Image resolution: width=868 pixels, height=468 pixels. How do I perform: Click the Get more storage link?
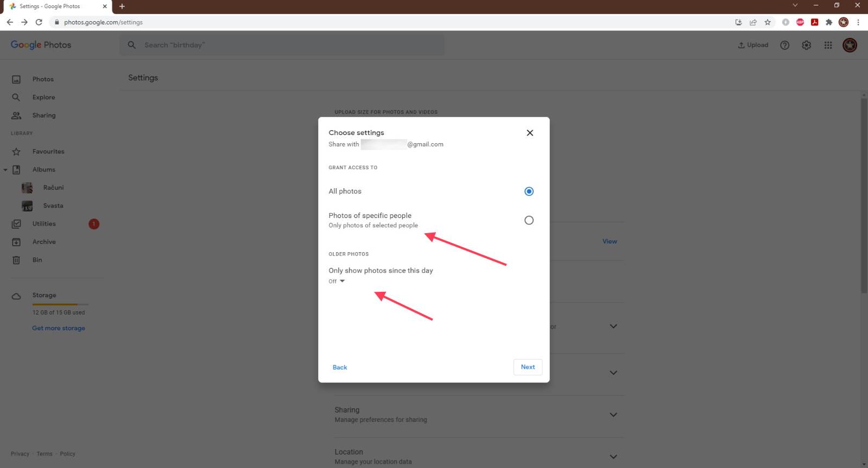coord(59,328)
